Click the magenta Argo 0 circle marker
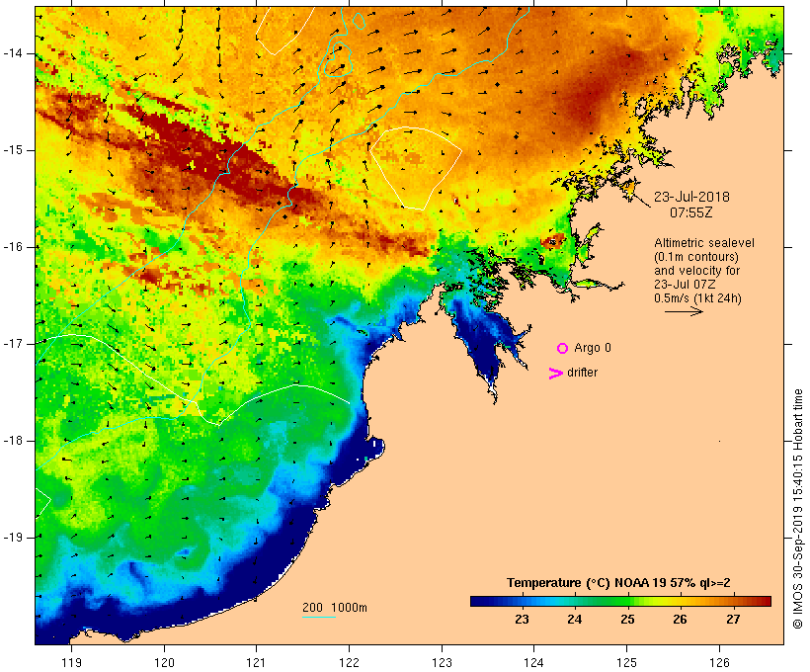This screenshot has width=810, height=672. click(x=563, y=349)
